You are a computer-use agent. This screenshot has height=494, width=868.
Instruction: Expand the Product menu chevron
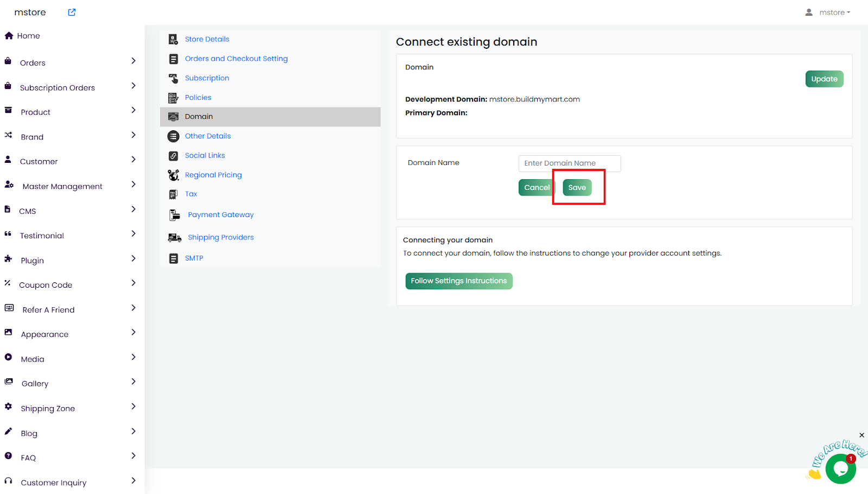click(x=133, y=110)
